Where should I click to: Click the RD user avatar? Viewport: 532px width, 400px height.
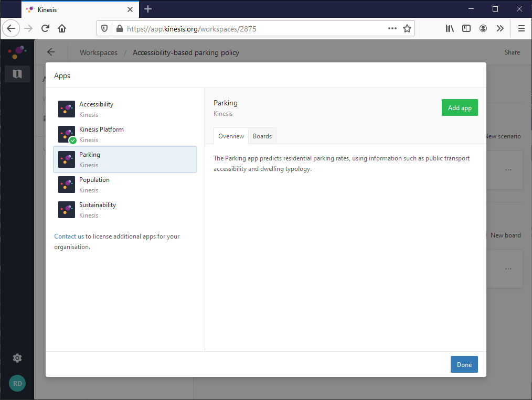click(x=17, y=383)
